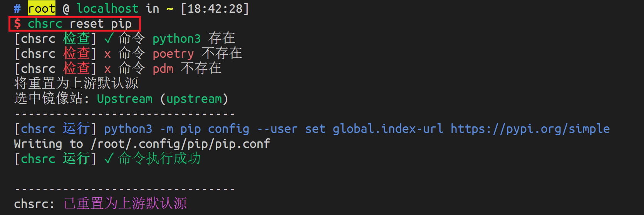
Task: Click the green Upstream mirror name
Action: (x=125, y=99)
